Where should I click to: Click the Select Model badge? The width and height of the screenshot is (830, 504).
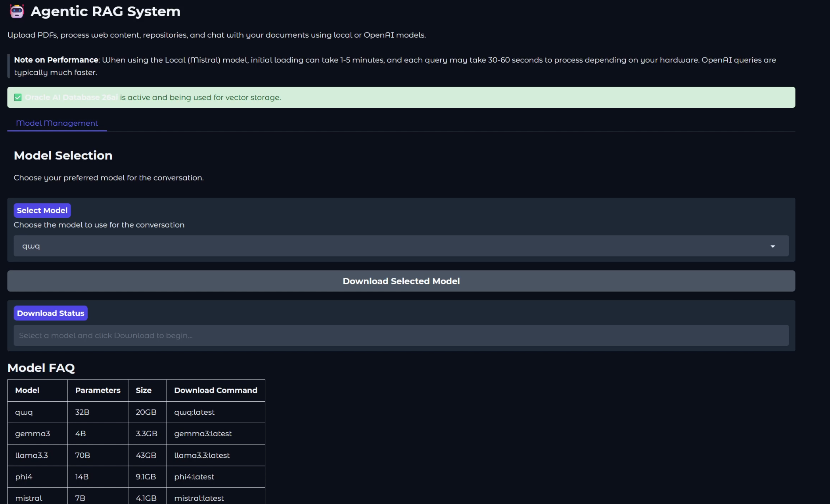pos(42,210)
